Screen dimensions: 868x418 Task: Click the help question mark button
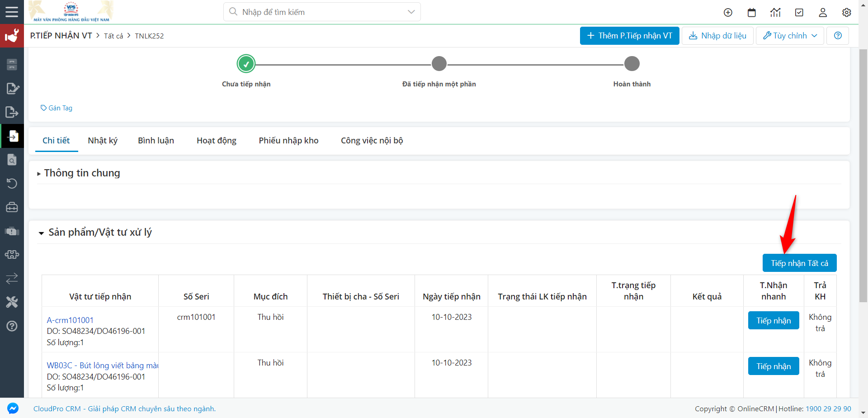838,36
